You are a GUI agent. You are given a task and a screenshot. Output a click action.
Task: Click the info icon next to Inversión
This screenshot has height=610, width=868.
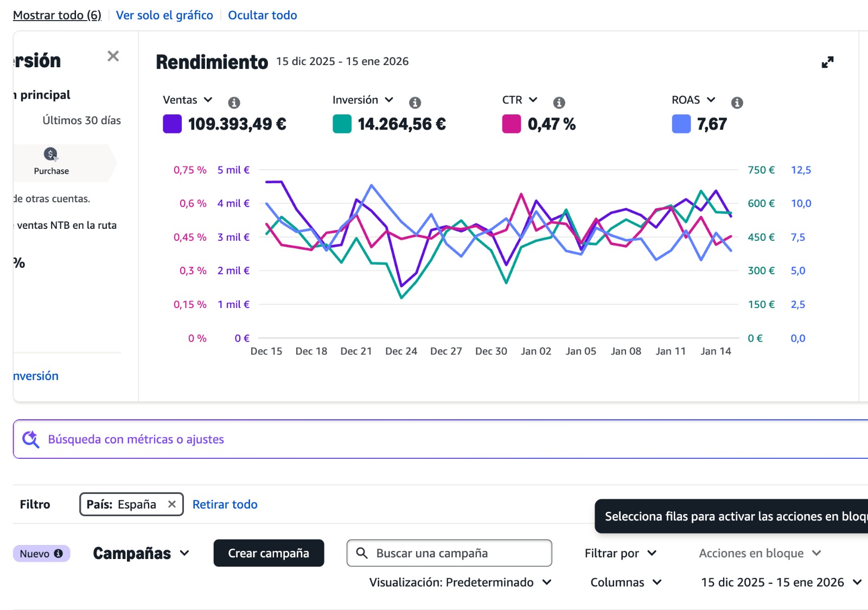coord(415,102)
